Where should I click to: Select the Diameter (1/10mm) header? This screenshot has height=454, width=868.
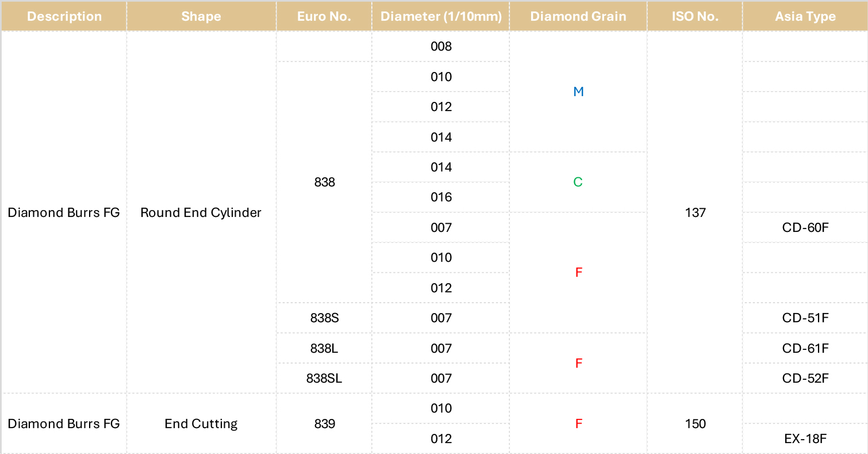coord(441,16)
